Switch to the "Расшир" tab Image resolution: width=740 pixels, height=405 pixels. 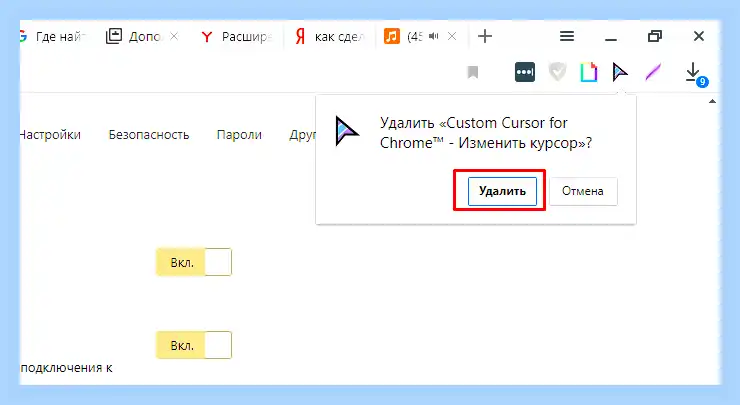(237, 36)
